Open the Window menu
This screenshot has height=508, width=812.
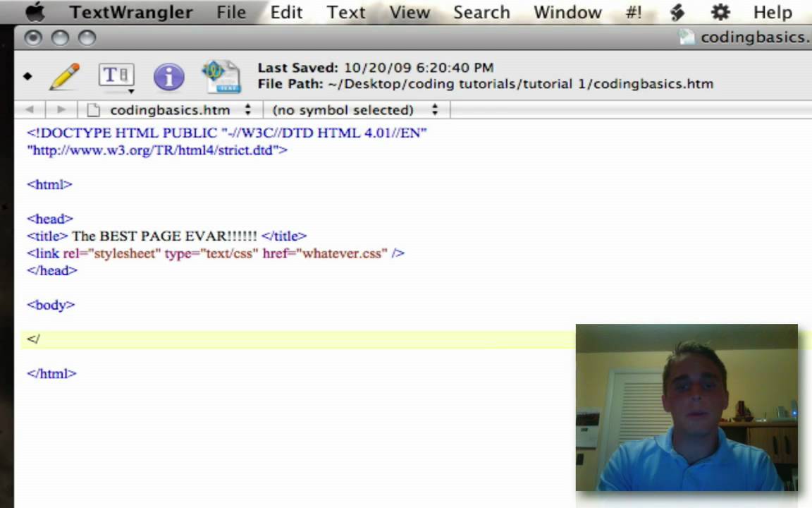tap(567, 12)
